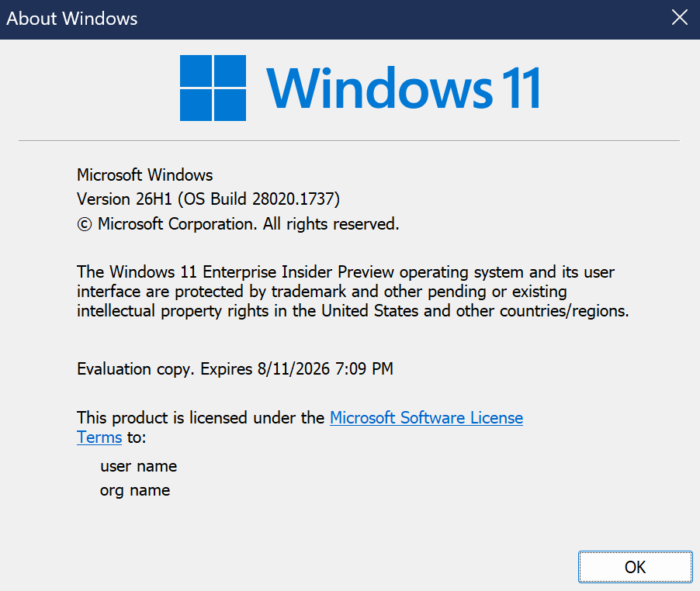Click the "About Windows" title bar text
Viewport: 700px width, 591px height.
(72, 19)
